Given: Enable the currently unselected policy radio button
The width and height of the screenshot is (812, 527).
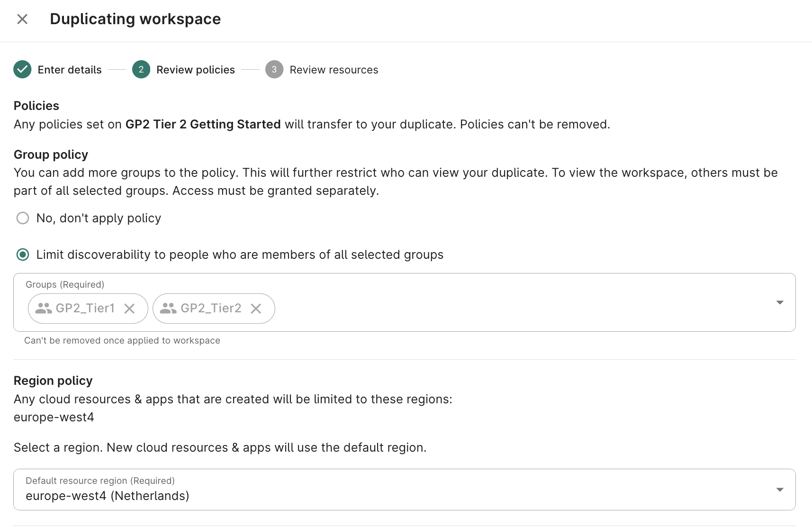Looking at the screenshot, I should pyautogui.click(x=22, y=218).
